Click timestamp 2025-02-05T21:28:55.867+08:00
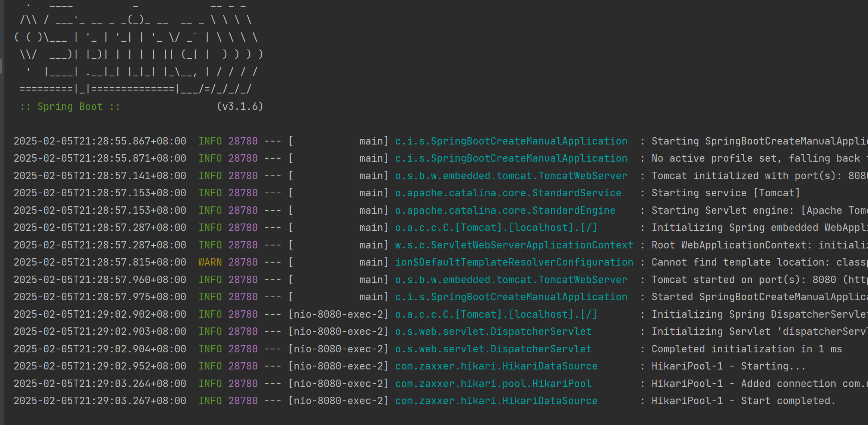This screenshot has width=868, height=425. [x=100, y=141]
